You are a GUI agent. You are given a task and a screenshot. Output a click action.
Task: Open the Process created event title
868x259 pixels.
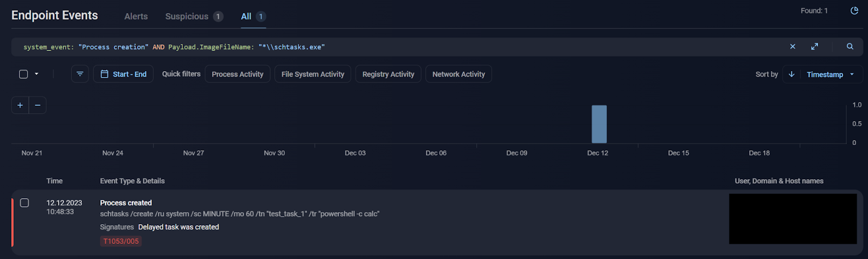click(x=126, y=203)
